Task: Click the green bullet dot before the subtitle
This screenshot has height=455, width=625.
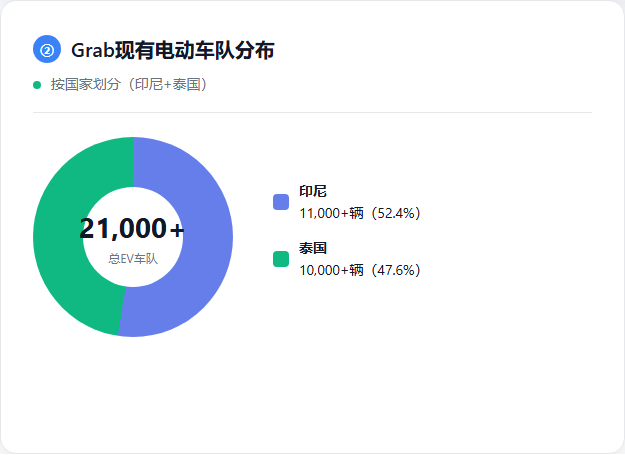Action: coord(38,85)
